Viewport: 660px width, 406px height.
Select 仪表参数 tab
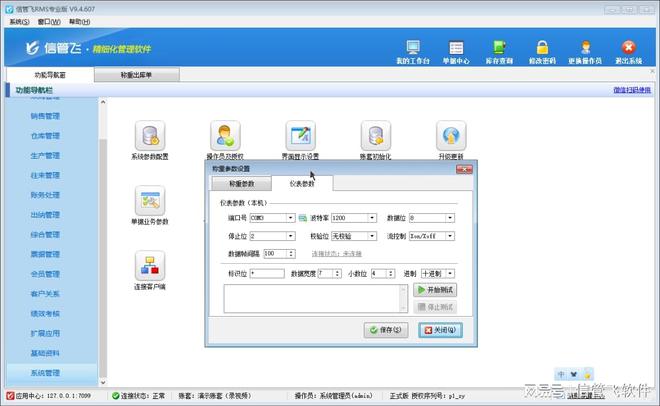coord(302,183)
